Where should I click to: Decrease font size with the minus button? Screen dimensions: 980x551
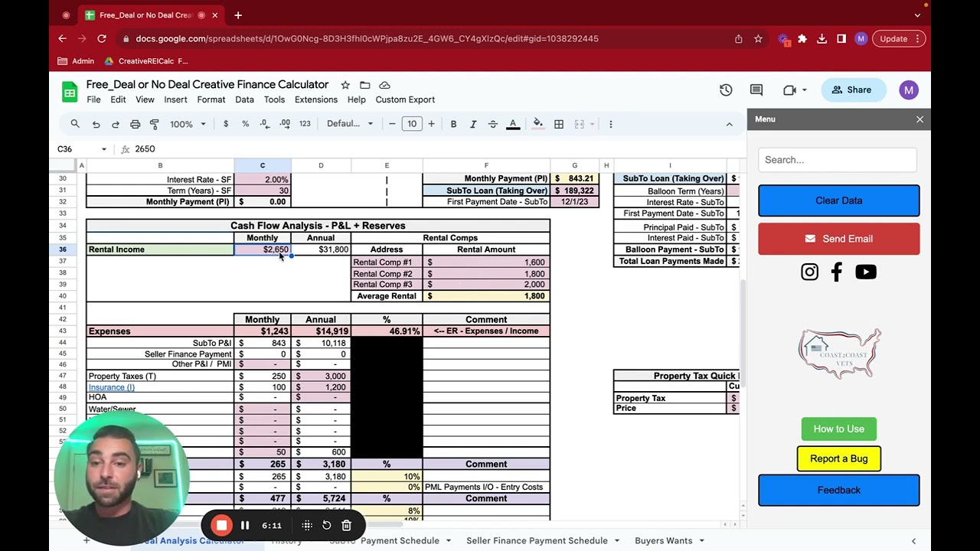392,124
